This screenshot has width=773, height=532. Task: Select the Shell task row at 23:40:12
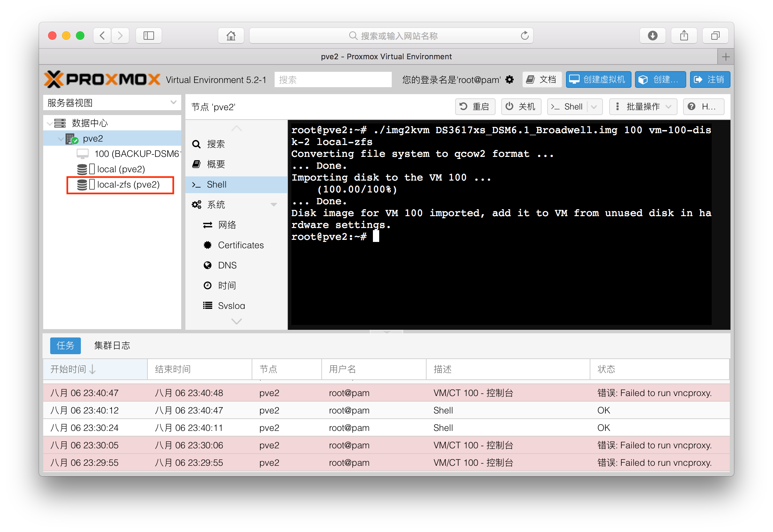tap(386, 410)
